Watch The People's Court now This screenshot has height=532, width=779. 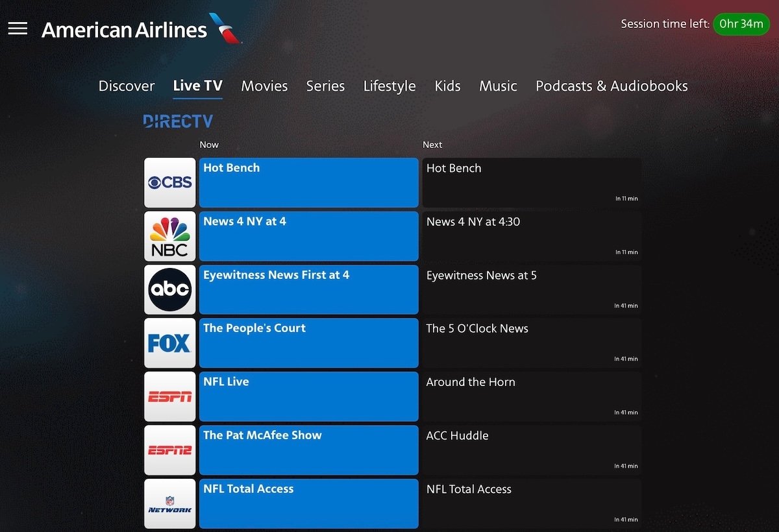(x=309, y=343)
